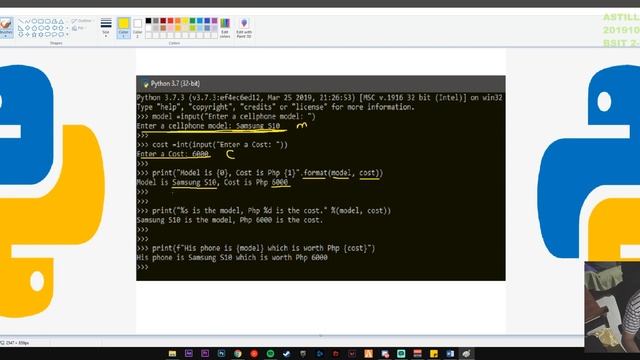Click the Python 3.7 (32-bit) title text

[175, 83]
